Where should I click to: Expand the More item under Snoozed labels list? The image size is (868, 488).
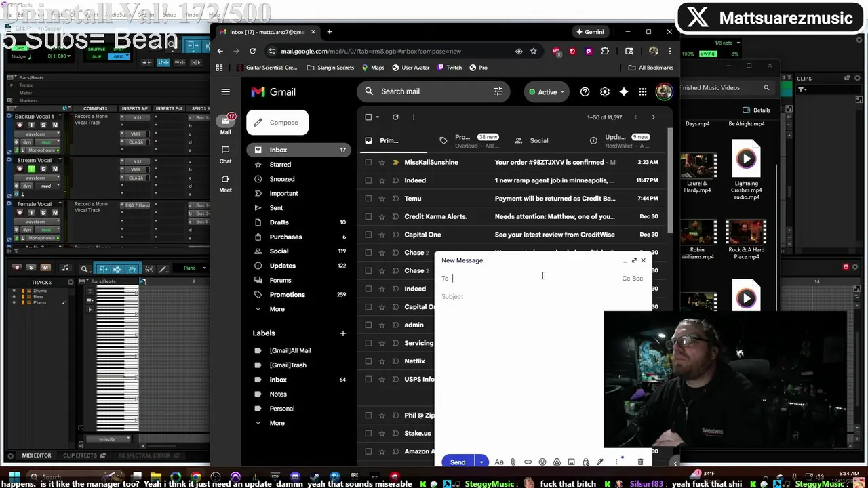point(277,309)
